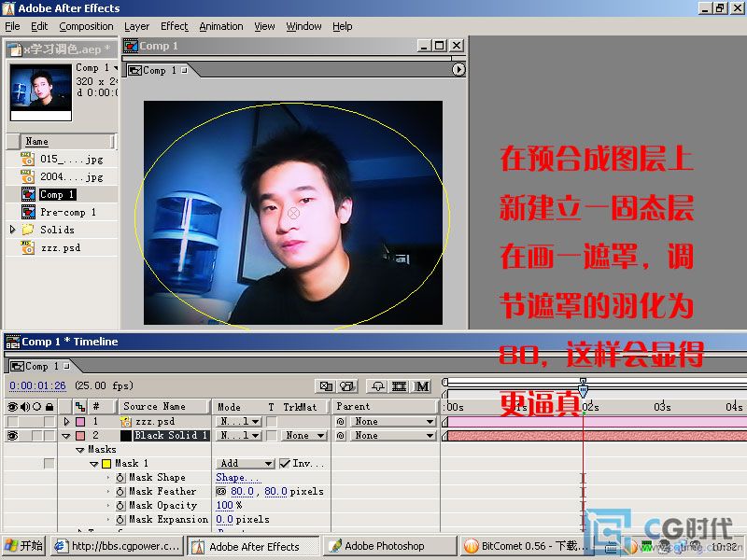Click the Solids folder icon

28,230
